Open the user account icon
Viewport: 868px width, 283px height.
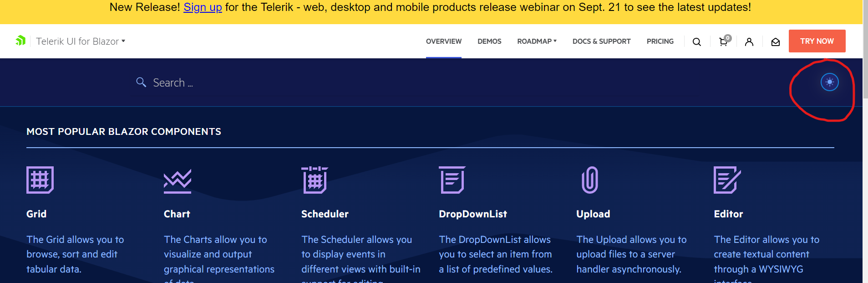[x=749, y=42]
